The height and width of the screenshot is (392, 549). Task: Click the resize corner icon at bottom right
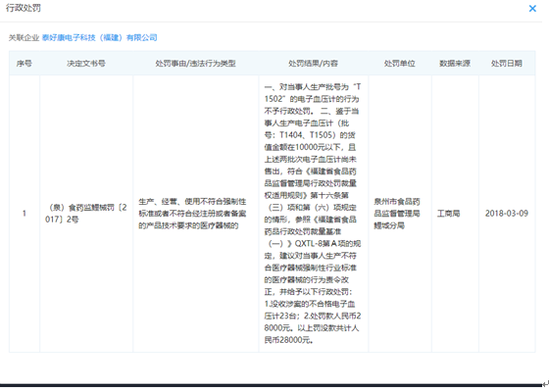pyautogui.click(x=545, y=384)
